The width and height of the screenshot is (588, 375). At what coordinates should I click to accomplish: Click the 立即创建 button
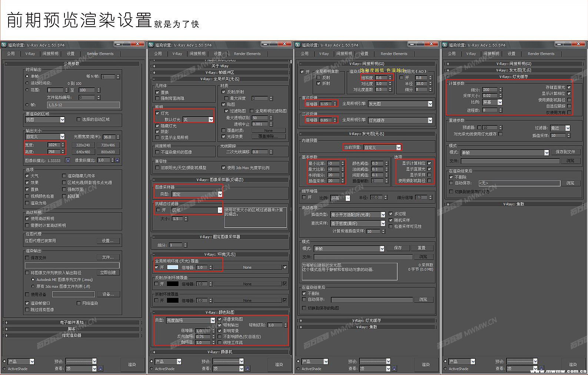[108, 272]
